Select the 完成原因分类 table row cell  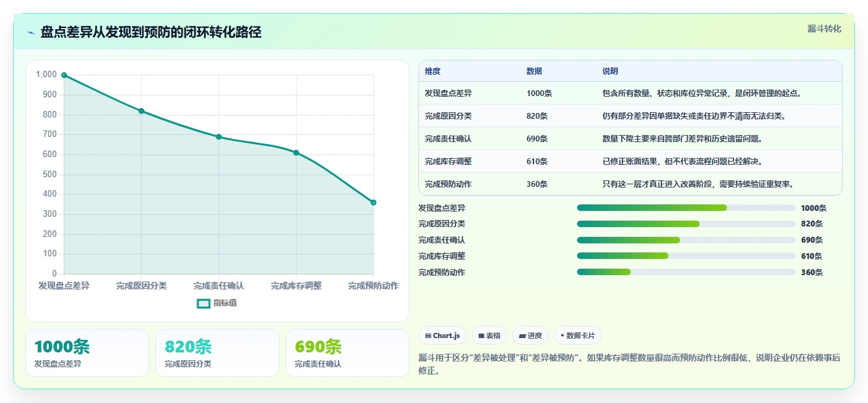tap(448, 116)
